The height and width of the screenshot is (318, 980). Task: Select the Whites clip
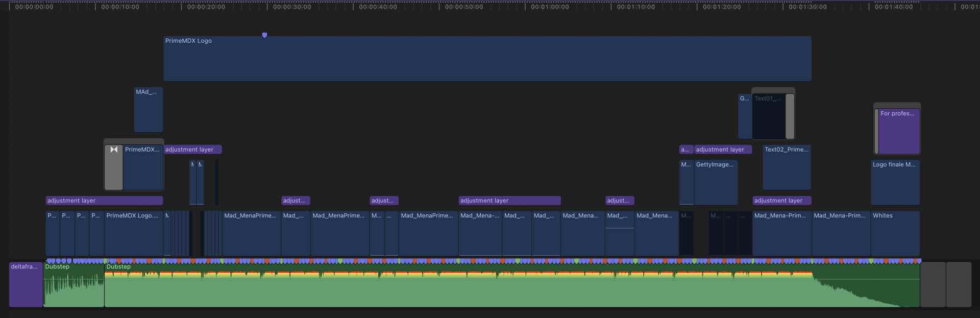click(895, 233)
